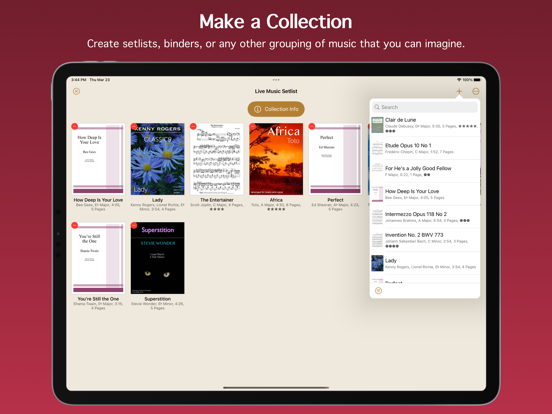Open Collection Info button

(276, 109)
